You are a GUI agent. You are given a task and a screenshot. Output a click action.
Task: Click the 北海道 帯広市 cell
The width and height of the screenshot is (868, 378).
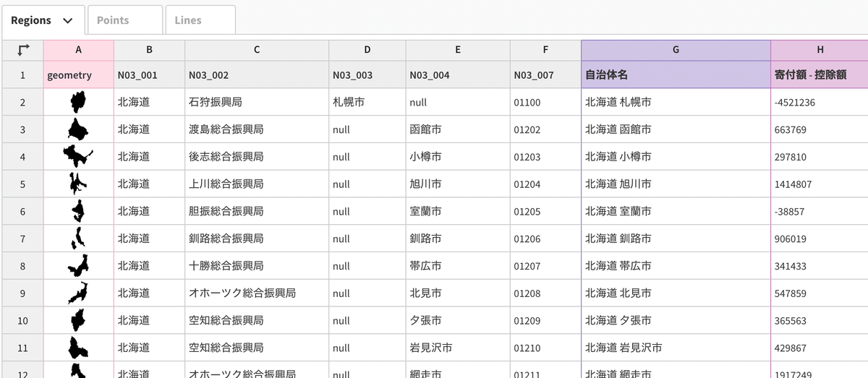(676, 265)
